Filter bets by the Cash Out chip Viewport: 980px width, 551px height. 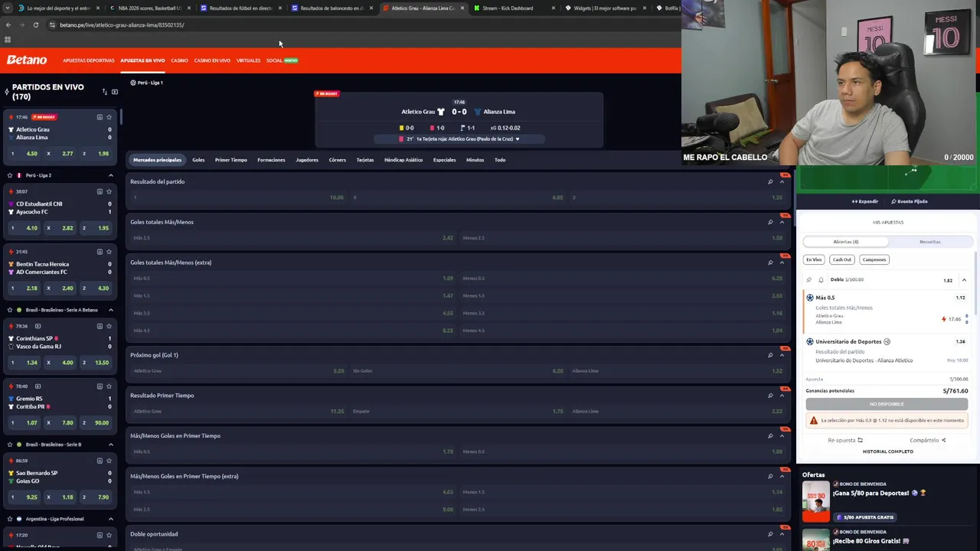(842, 259)
